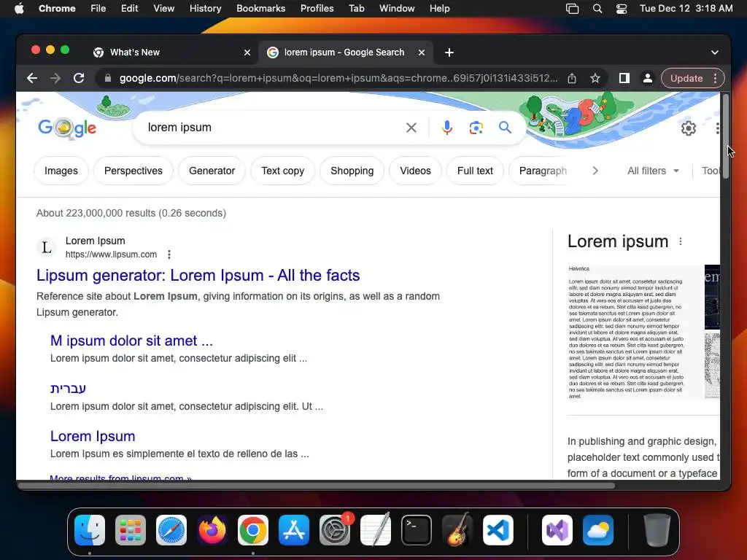This screenshot has height=560, width=747.
Task: Search by image with Lens icon
Action: pyautogui.click(x=476, y=128)
